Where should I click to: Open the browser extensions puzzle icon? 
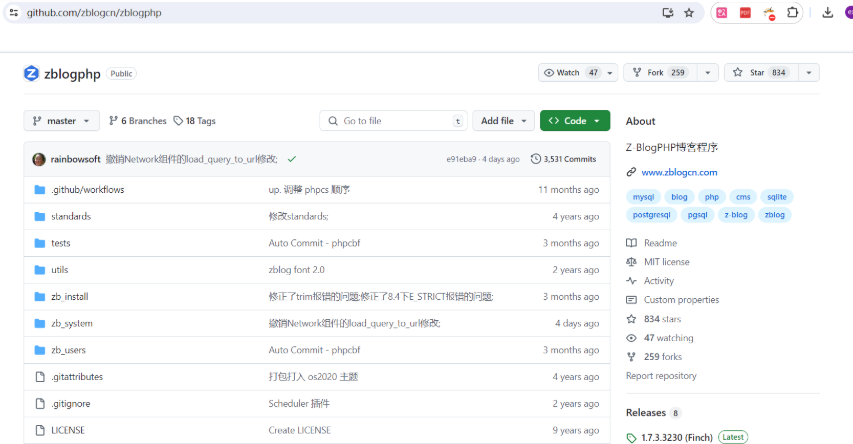[793, 13]
